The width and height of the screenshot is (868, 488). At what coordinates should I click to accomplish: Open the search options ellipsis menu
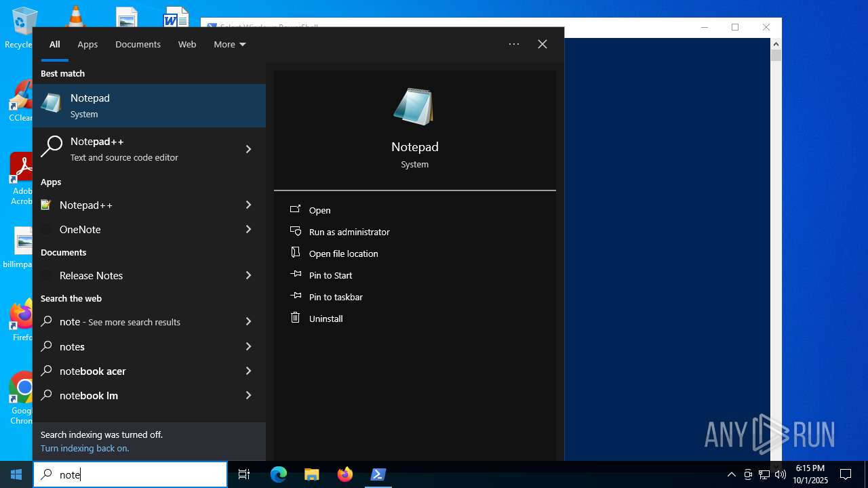tap(514, 44)
